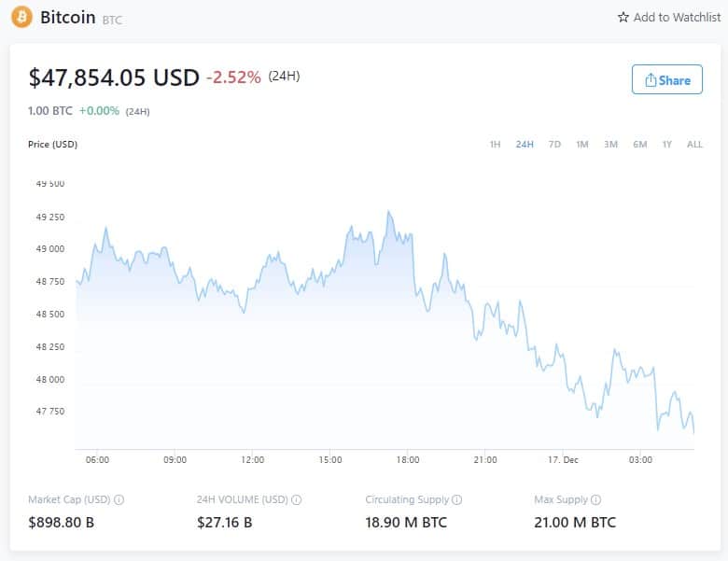Click the Circulating Supply label
The height and width of the screenshot is (561, 728).
click(x=407, y=499)
